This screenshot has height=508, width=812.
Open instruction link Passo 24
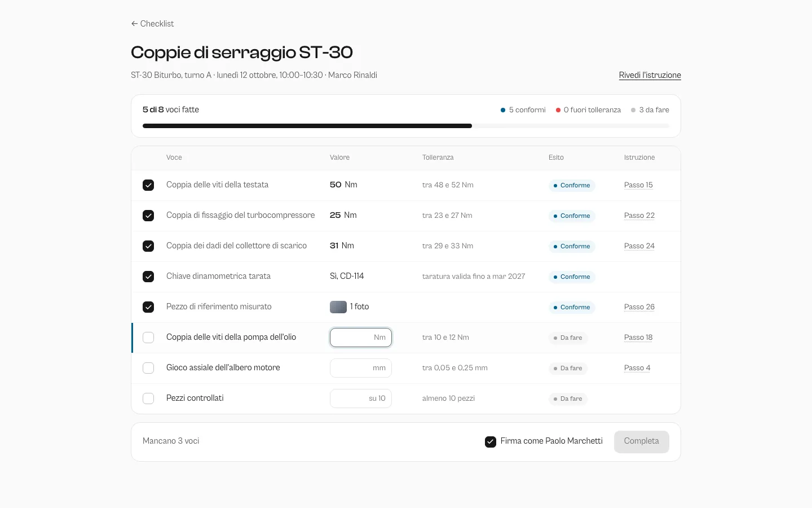coord(639,246)
